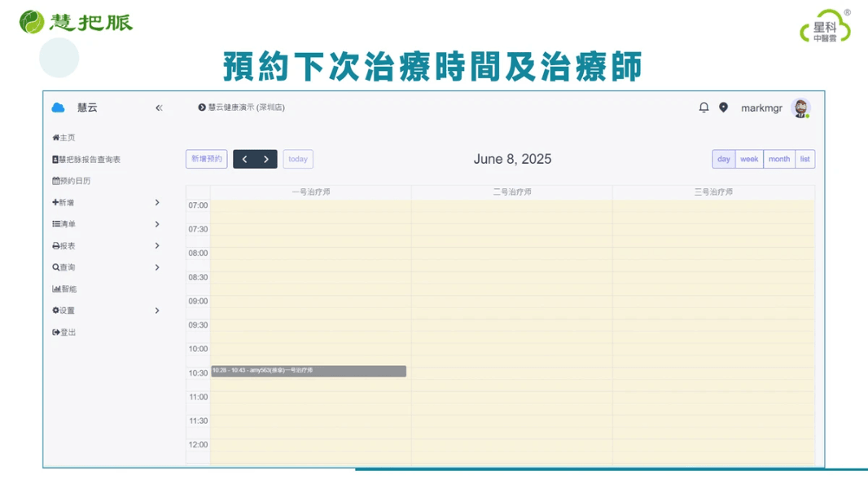The image size is (868, 489).
Task: Open 预约日历 calendar in sidebar
Action: point(72,181)
